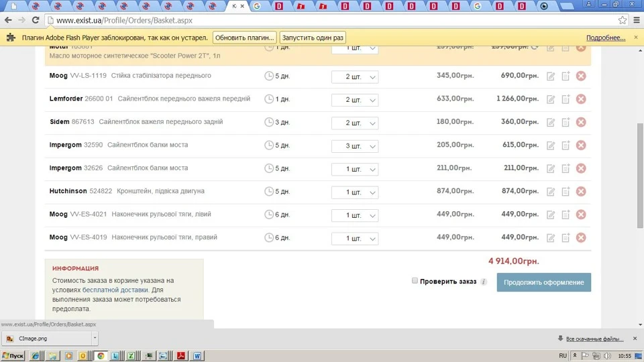This screenshot has height=362, width=644.
Task: Edit the Hutchinson 524822 row
Action: (551, 192)
